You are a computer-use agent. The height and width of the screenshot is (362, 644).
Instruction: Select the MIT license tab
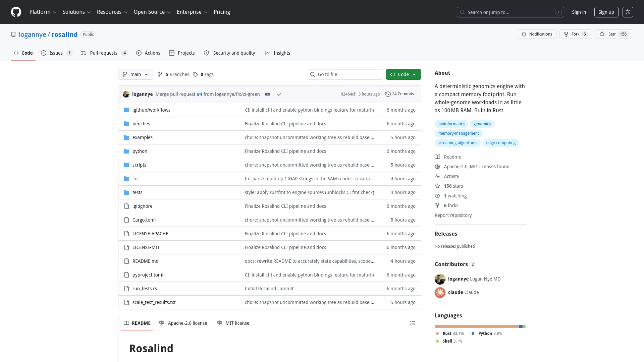click(233, 323)
